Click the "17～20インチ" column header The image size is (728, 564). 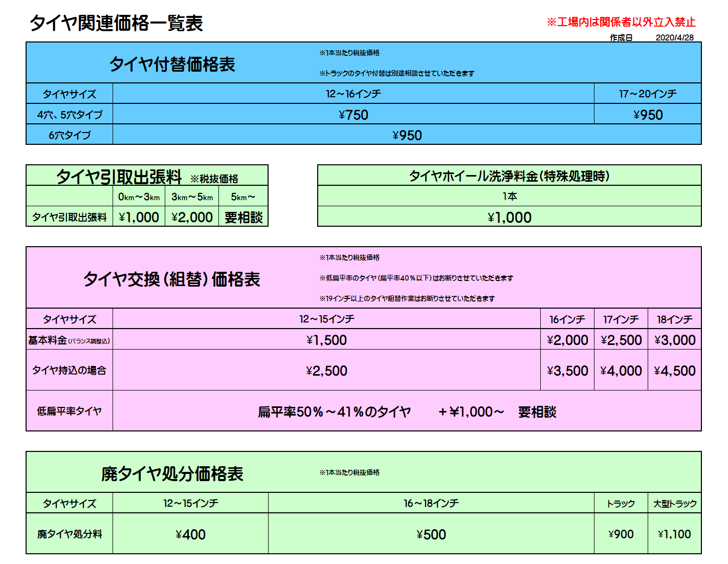(648, 94)
